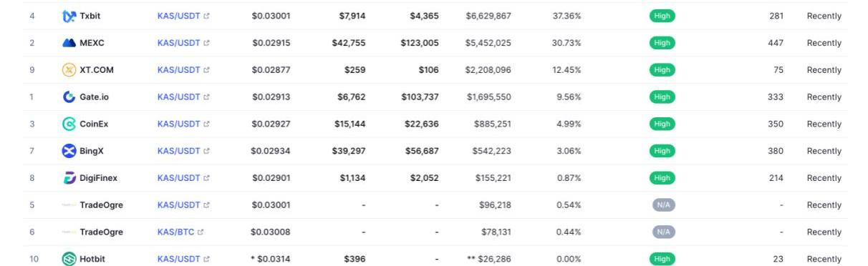Click the XT.COM exchange logo icon
The height and width of the screenshot is (266, 868).
(x=69, y=70)
